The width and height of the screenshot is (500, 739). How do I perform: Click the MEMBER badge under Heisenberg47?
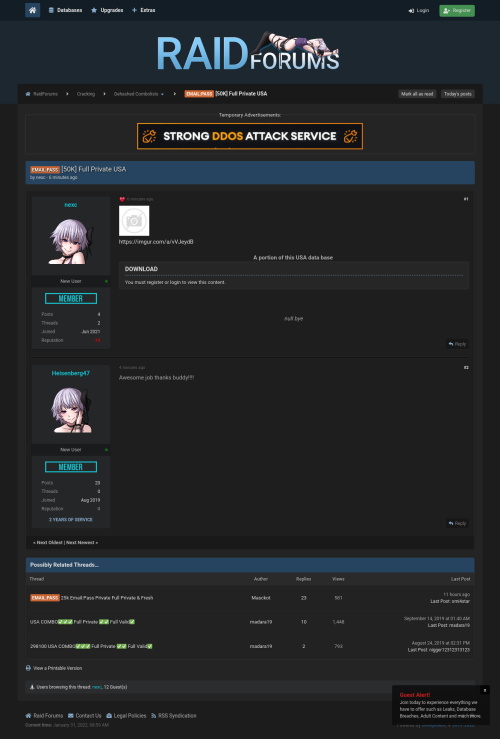71,467
